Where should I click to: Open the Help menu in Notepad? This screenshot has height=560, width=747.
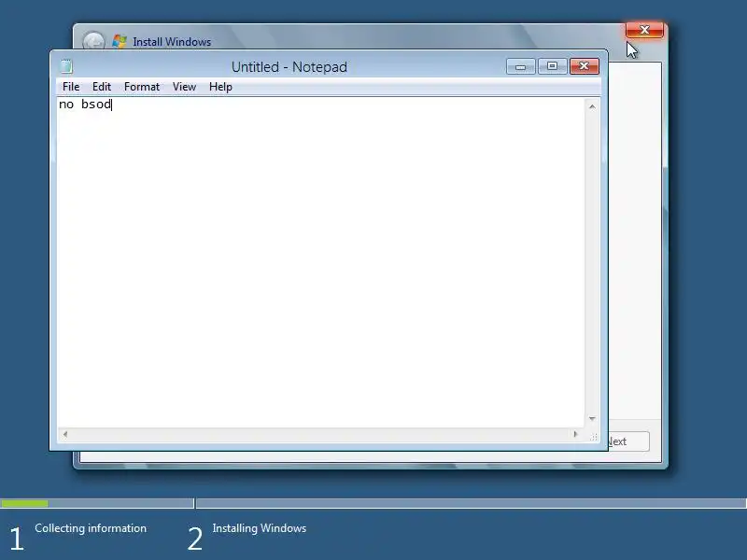[220, 87]
